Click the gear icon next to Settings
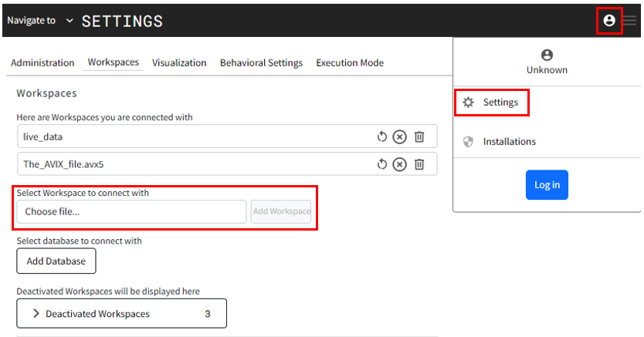 coord(468,102)
